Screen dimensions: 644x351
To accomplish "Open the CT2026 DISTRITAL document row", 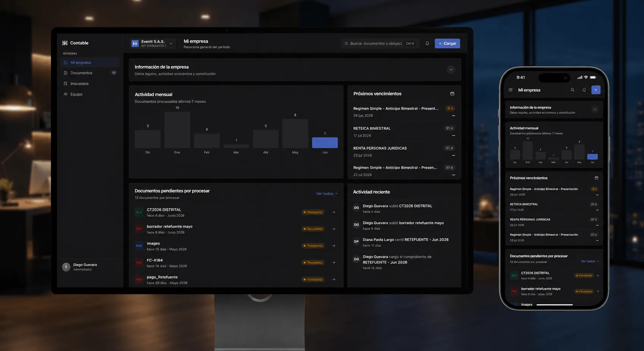I will point(236,212).
